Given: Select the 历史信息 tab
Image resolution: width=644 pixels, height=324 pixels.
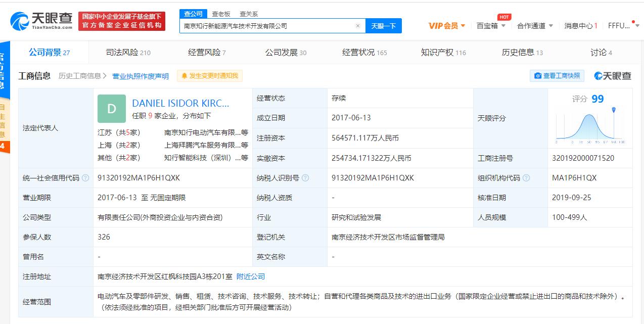Looking at the screenshot, I should tap(522, 53).
